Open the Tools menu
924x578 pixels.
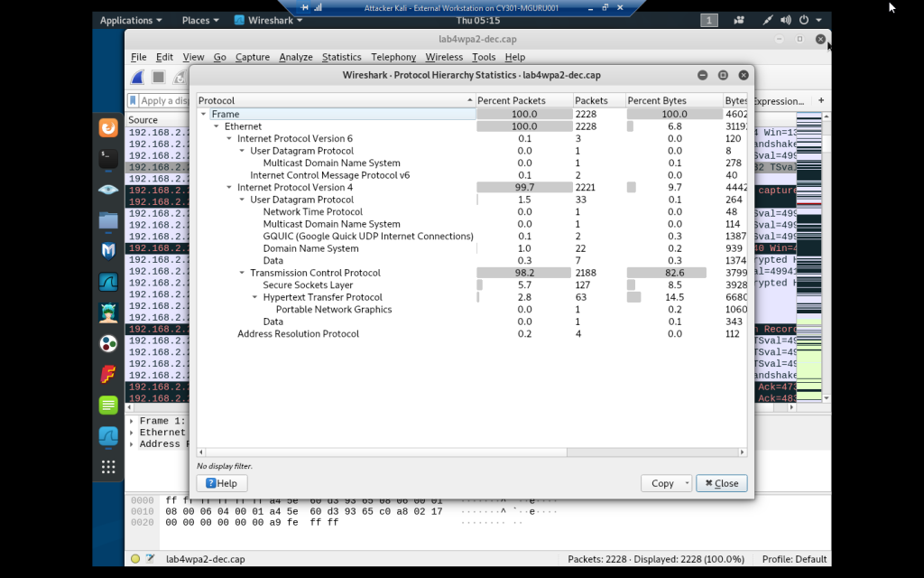[x=484, y=57]
